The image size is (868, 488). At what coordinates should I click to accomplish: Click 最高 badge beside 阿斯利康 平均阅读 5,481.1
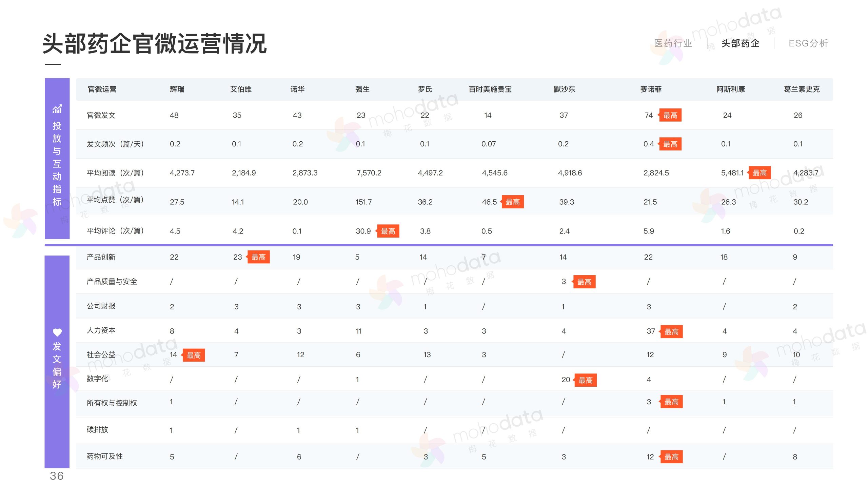coord(759,173)
